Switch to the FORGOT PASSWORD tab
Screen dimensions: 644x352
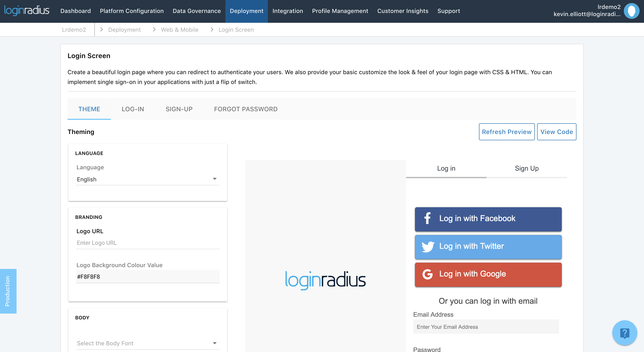point(246,109)
